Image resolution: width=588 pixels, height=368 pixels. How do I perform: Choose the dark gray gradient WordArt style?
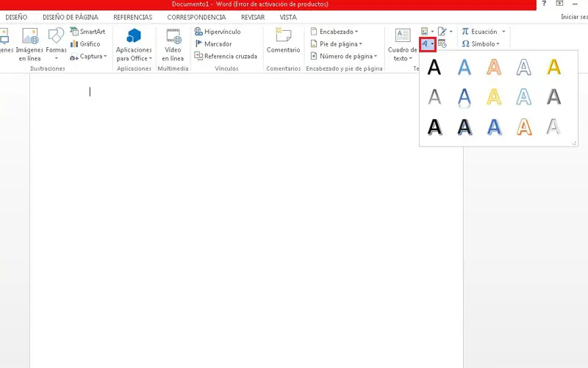tap(554, 97)
